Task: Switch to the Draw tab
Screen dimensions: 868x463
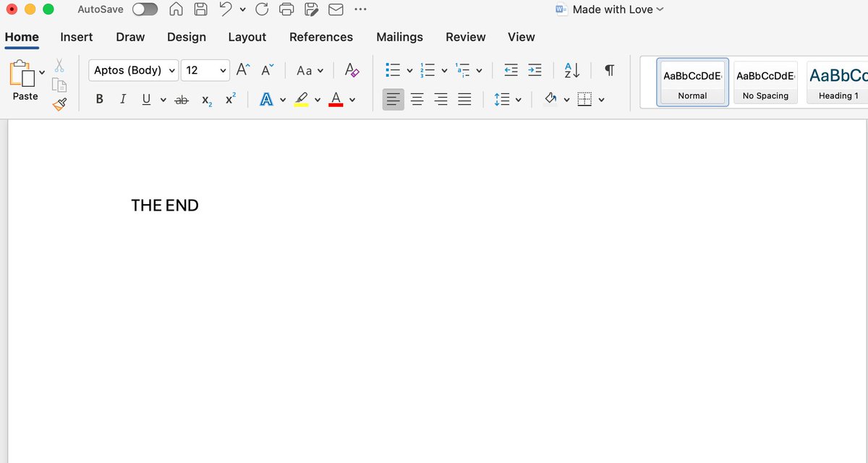Action: (130, 37)
